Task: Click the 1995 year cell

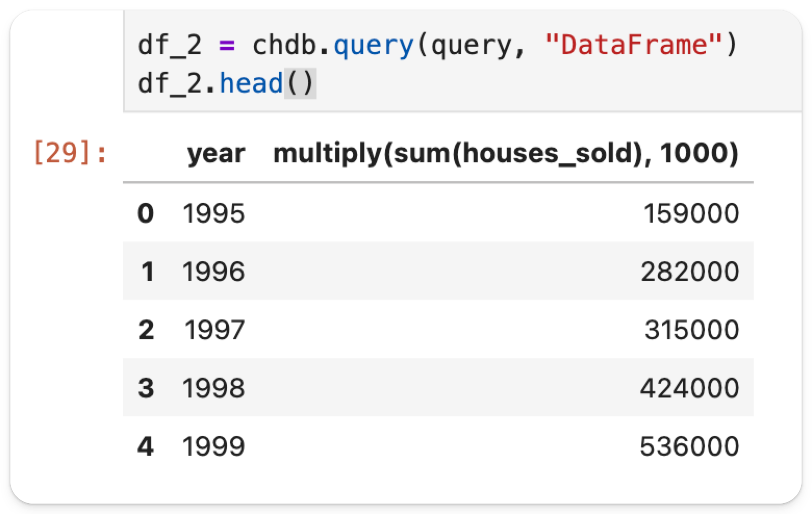Action: coord(213,213)
